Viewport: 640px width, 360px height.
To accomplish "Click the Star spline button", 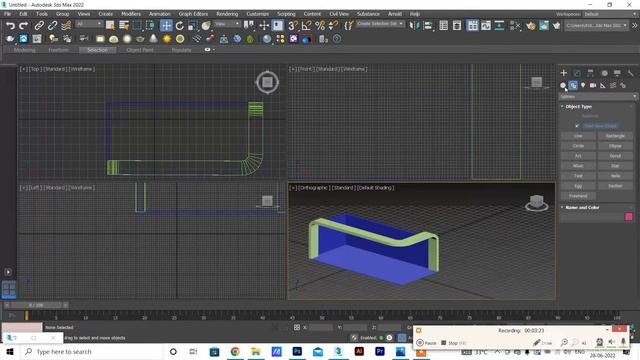I will pyautogui.click(x=615, y=166).
